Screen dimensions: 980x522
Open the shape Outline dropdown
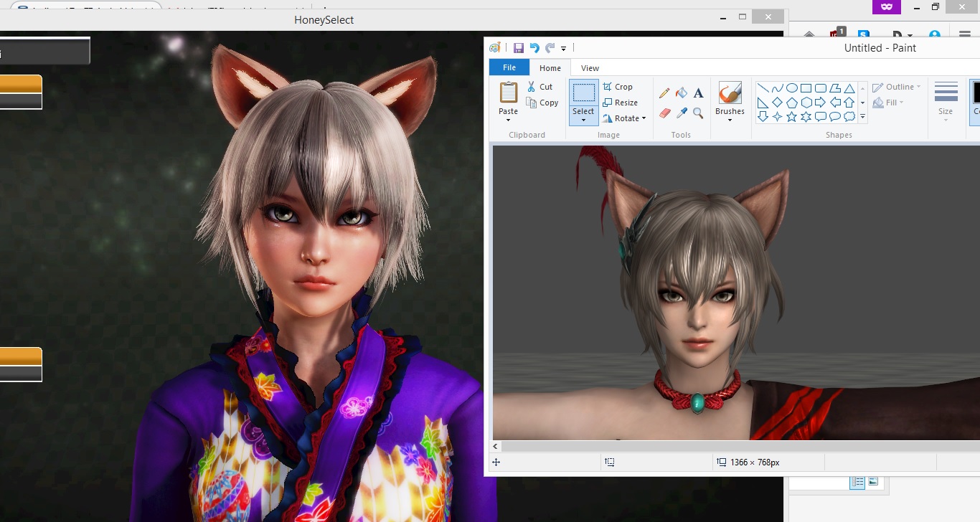point(897,87)
